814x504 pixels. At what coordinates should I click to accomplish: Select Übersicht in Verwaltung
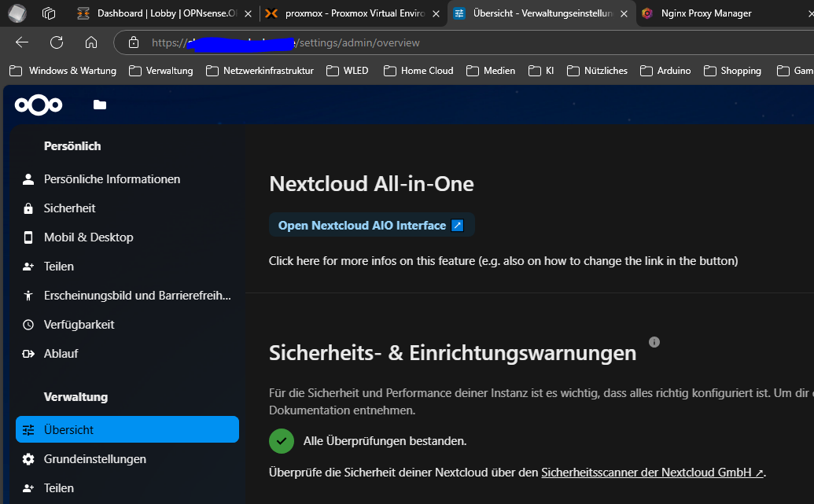(x=127, y=429)
